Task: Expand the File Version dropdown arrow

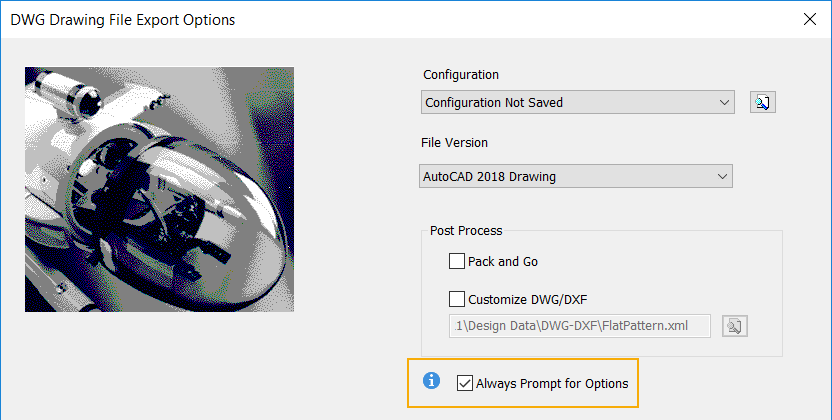Action: click(723, 177)
